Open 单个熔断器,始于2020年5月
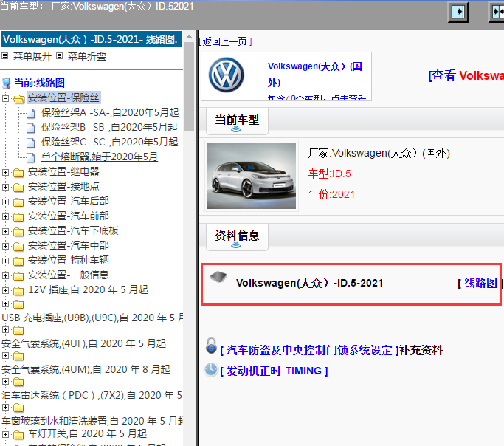Viewport: 504px width, 446px height. (100, 157)
